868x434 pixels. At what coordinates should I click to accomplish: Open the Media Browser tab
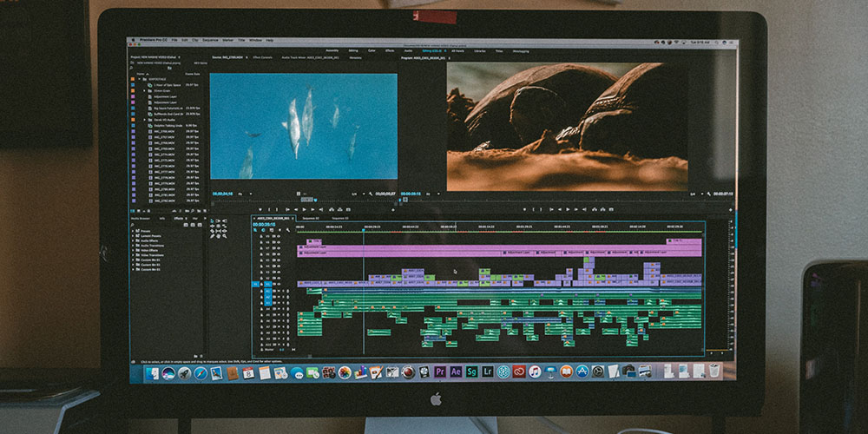tap(140, 219)
